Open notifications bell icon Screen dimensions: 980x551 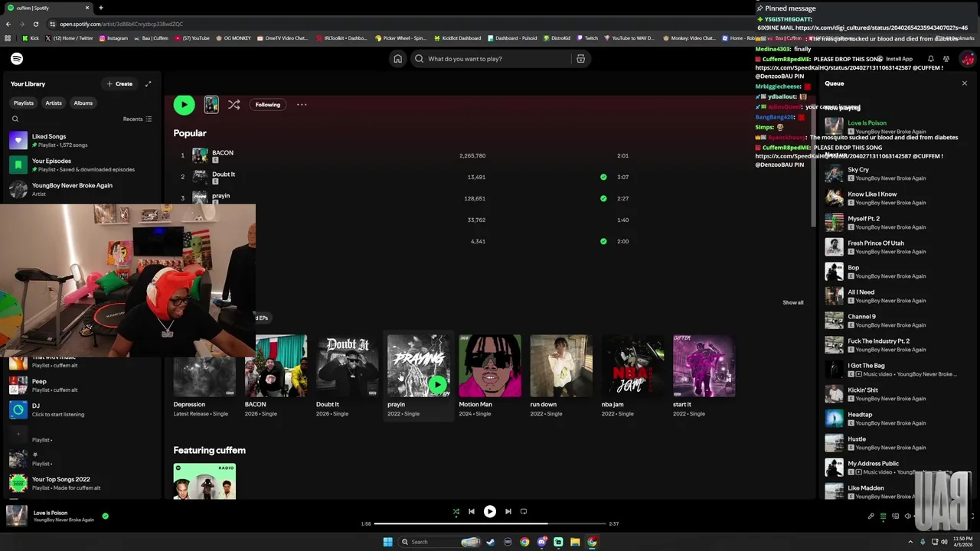point(931,59)
